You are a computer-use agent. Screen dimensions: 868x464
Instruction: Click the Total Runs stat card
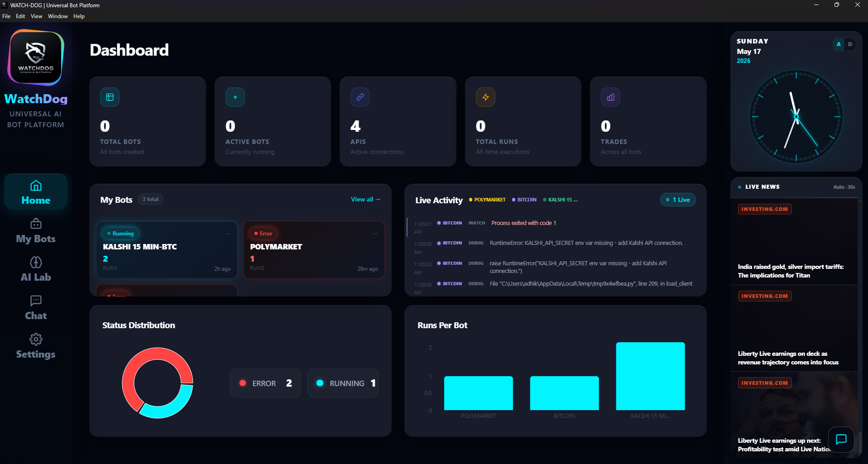click(523, 121)
